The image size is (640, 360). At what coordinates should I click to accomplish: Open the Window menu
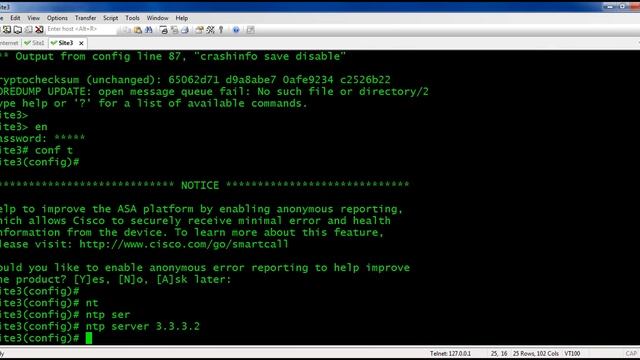click(x=157, y=18)
